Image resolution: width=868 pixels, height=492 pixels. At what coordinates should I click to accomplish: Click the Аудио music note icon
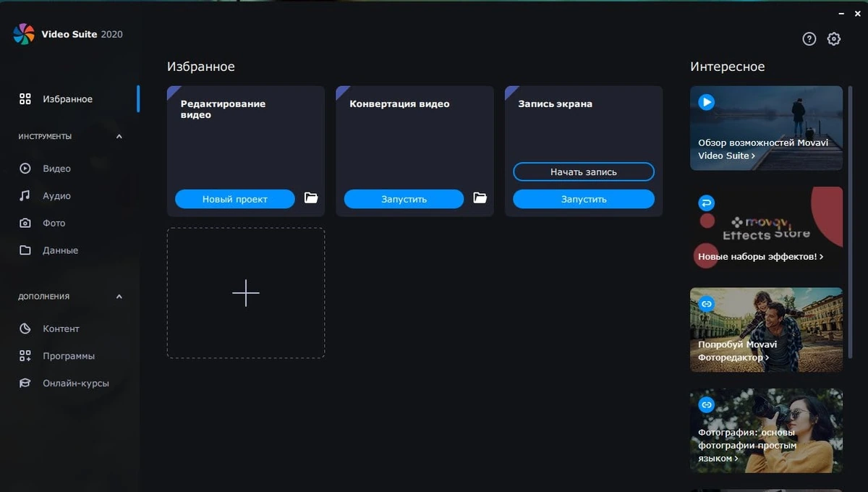(x=25, y=196)
